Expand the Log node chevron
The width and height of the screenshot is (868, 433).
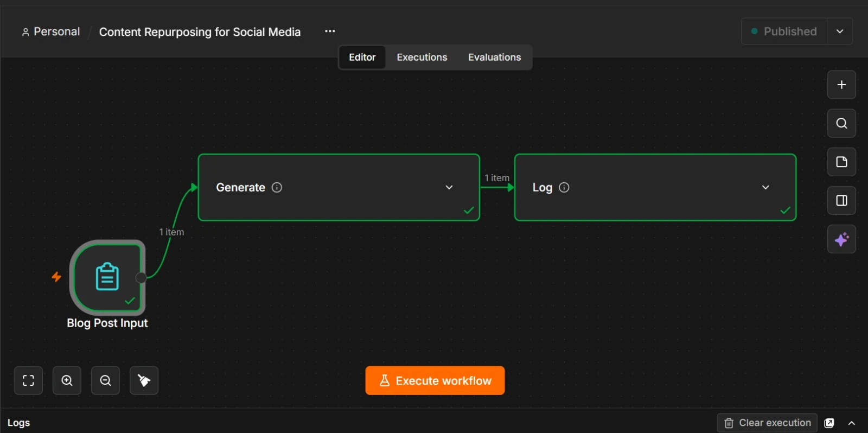click(765, 187)
